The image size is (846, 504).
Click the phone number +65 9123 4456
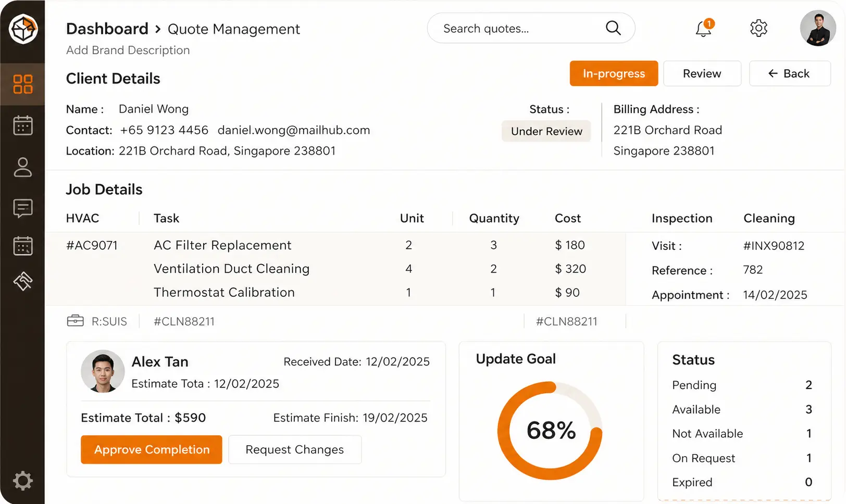click(x=164, y=130)
